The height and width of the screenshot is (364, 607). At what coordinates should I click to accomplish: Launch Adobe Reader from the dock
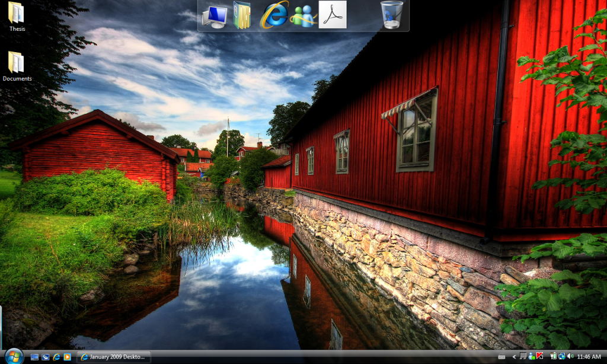(332, 15)
